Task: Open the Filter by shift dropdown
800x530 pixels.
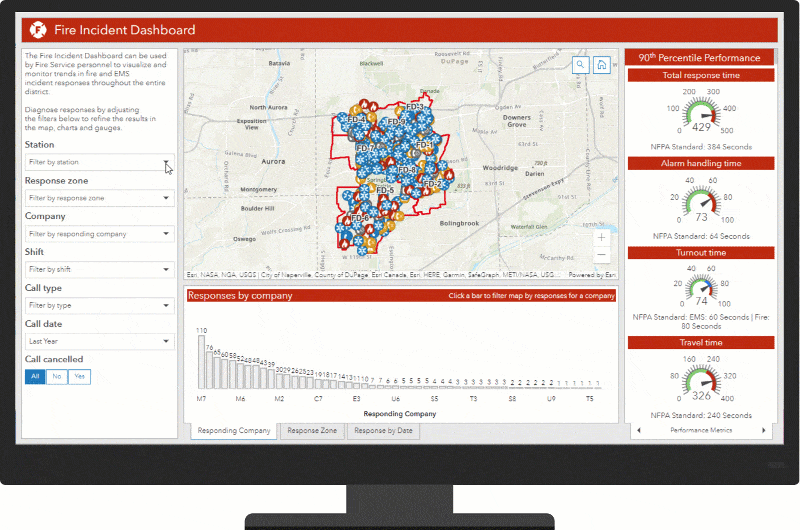Action: (99, 269)
